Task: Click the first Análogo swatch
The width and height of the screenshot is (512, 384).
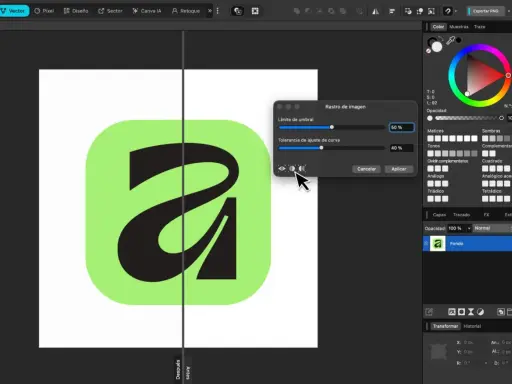Action: 430,184
